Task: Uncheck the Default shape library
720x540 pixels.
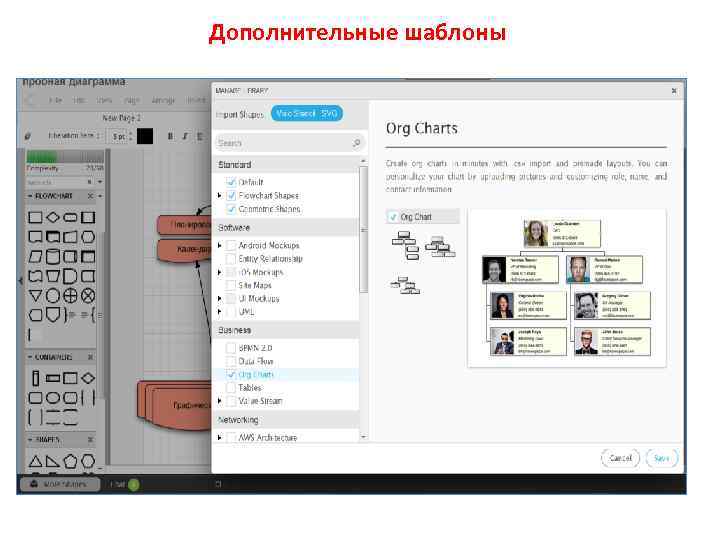Action: tap(231, 182)
